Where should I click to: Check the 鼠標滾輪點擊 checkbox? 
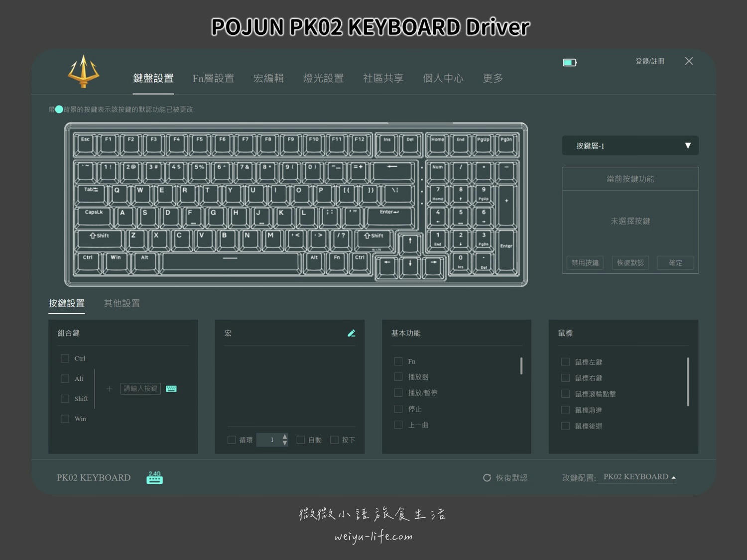(x=565, y=394)
